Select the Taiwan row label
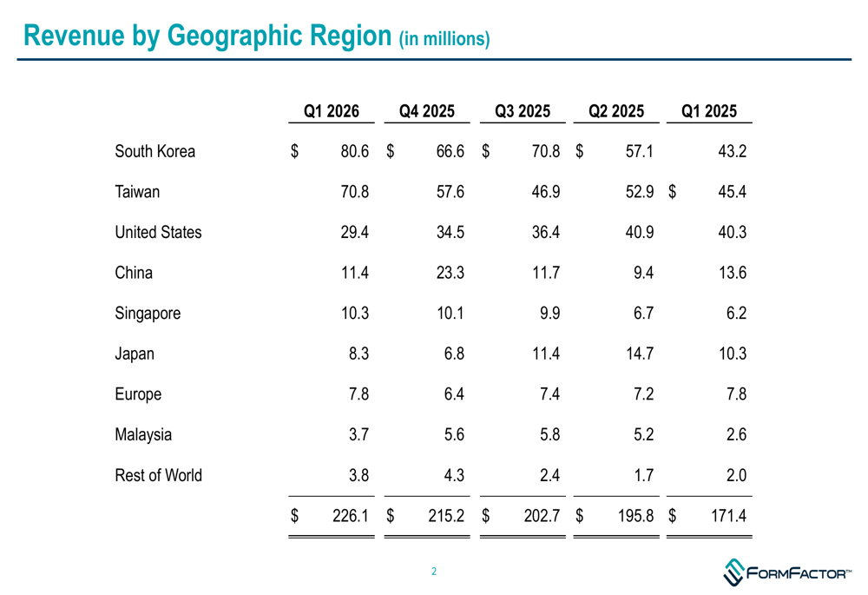Viewport: 868px width, 595px height. (x=136, y=191)
